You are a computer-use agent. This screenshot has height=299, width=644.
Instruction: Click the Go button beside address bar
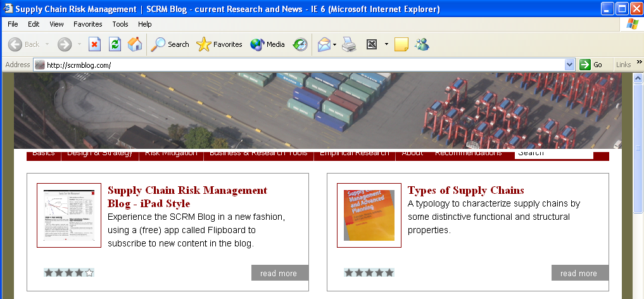591,65
